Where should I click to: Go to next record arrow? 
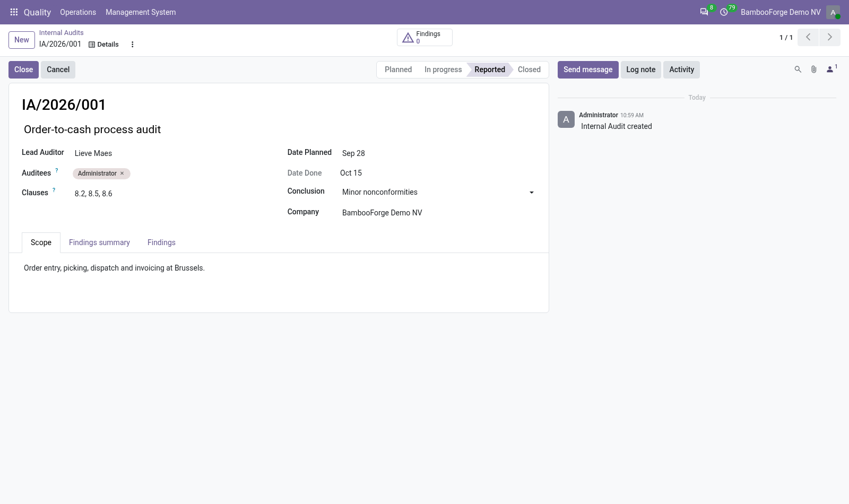coord(830,37)
